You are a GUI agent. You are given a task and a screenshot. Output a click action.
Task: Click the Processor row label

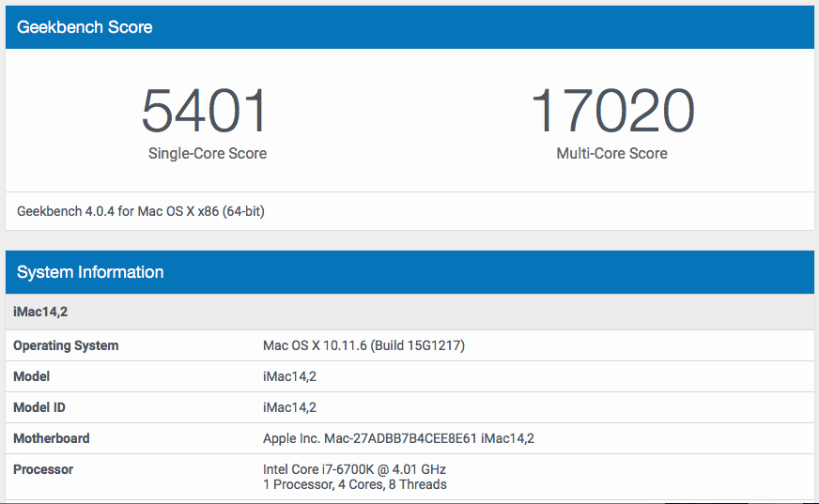[x=43, y=469]
